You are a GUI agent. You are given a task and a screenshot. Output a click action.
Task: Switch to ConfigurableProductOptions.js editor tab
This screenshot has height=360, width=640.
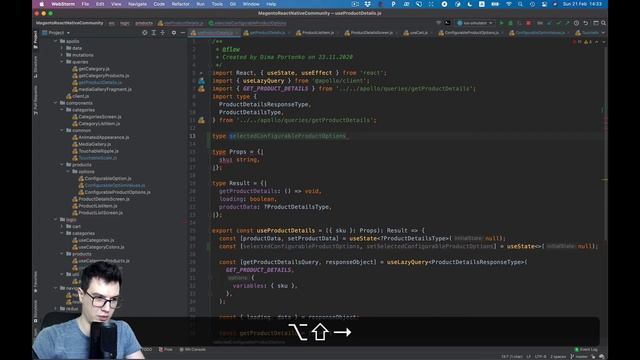[x=471, y=33]
